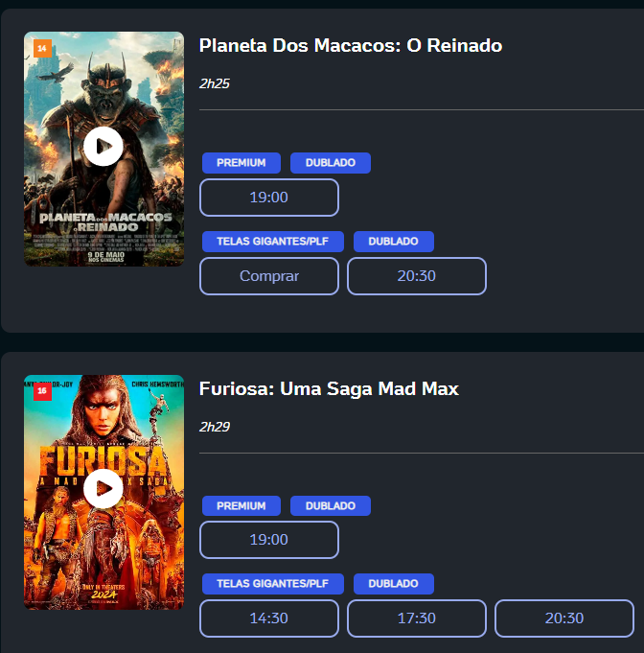Open the Planeta Dos Macacos: O Reinado title

point(350,46)
